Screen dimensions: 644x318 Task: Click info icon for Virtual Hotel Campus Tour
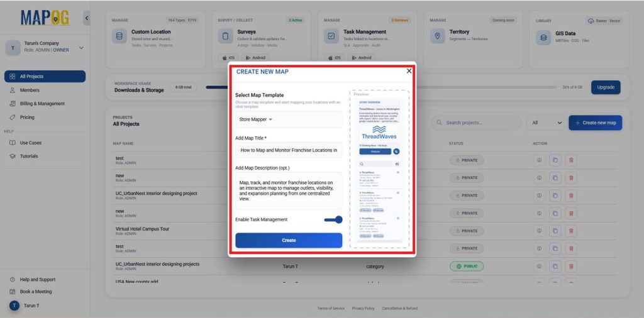click(539, 231)
